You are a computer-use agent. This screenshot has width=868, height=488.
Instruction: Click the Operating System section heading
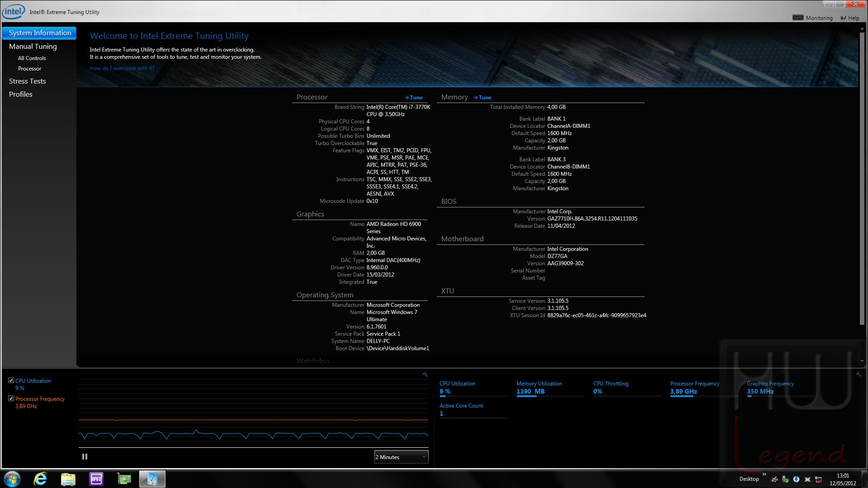(x=325, y=295)
